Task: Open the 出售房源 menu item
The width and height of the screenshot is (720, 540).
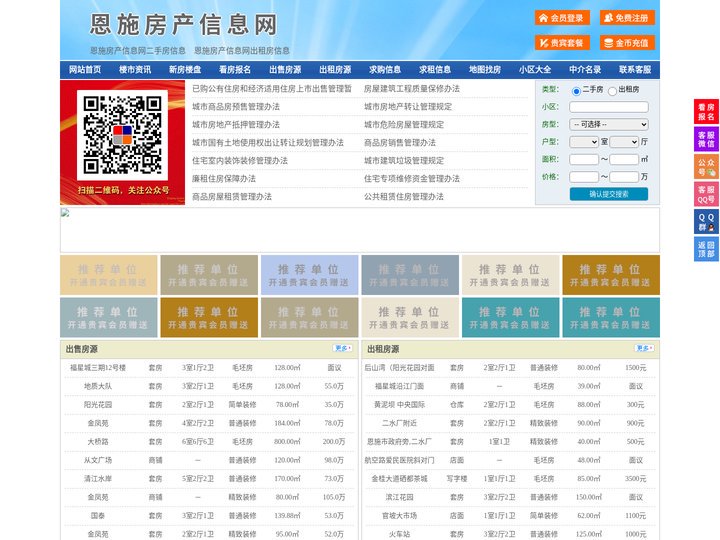Action: pos(285,70)
